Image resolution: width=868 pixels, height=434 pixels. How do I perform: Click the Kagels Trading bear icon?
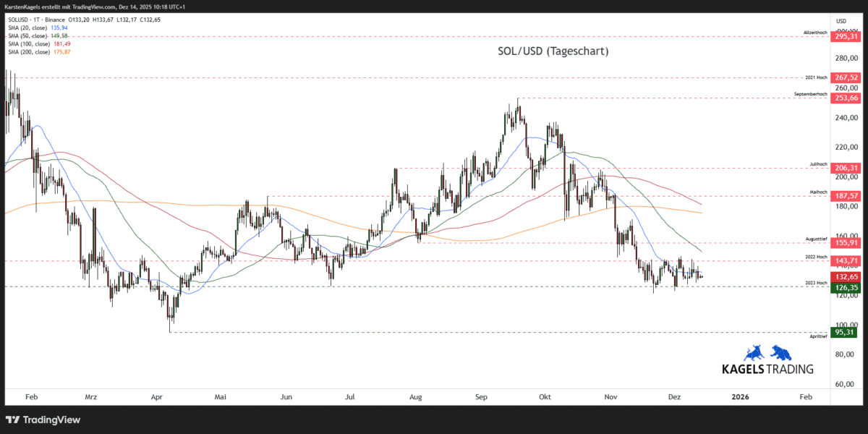click(780, 352)
